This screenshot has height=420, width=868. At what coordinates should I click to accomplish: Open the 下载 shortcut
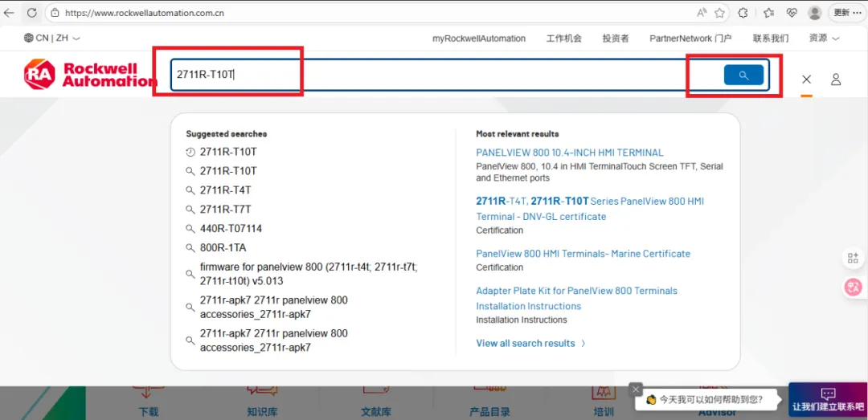click(149, 412)
